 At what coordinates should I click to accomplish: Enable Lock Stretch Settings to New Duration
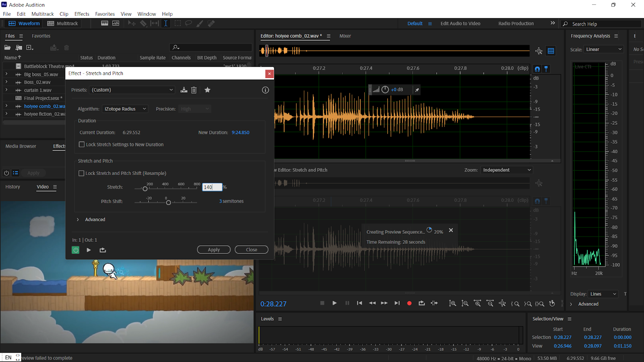tap(82, 144)
